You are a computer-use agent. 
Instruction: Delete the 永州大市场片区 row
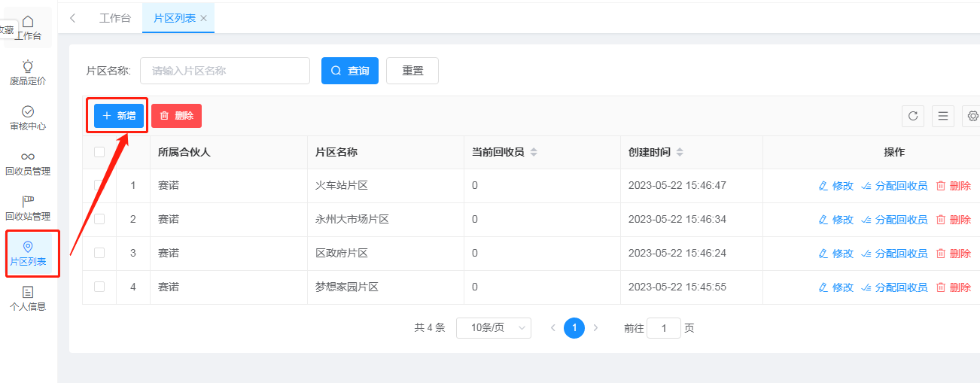point(953,220)
